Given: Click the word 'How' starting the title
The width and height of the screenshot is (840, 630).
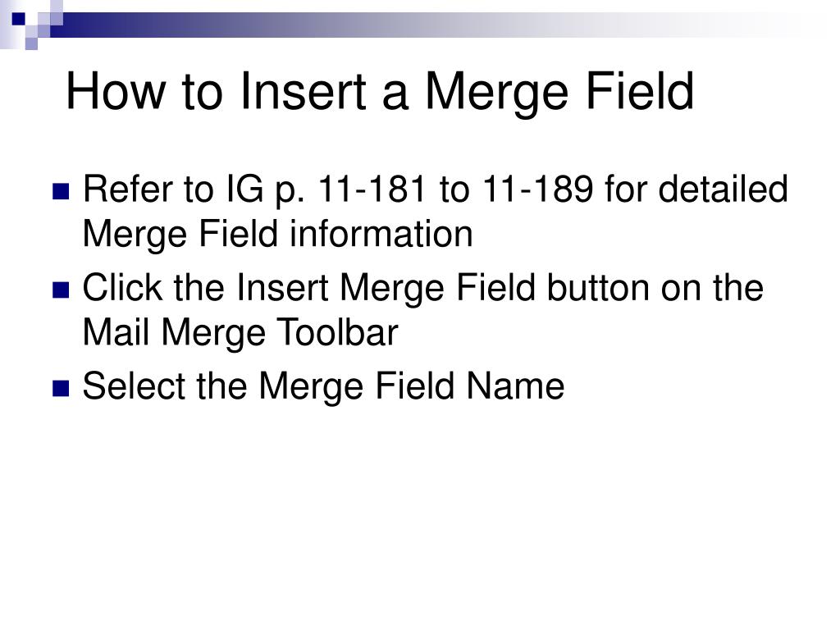Looking at the screenshot, I should [x=116, y=92].
